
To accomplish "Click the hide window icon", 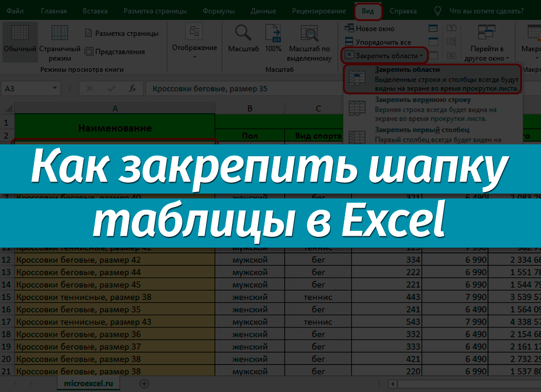I will coord(433,42).
